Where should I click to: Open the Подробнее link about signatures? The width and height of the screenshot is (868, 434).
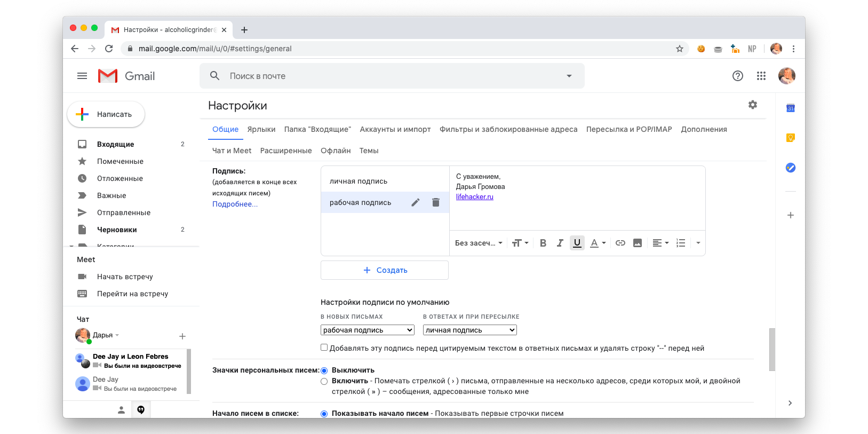pyautogui.click(x=235, y=204)
